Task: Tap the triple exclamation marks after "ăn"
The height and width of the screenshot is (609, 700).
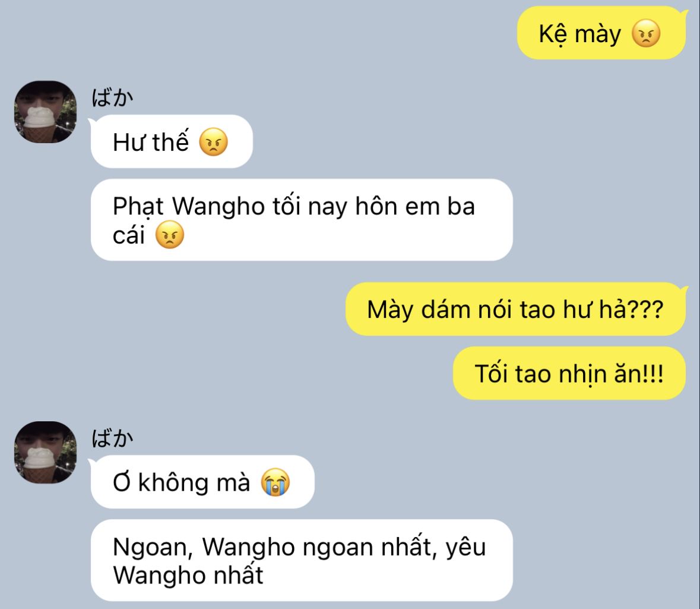Action: (x=653, y=374)
